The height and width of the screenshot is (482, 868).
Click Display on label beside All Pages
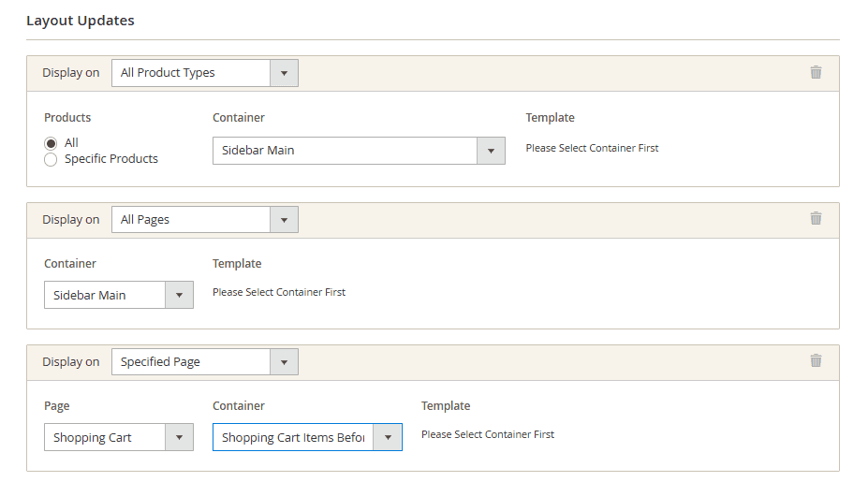click(x=70, y=220)
